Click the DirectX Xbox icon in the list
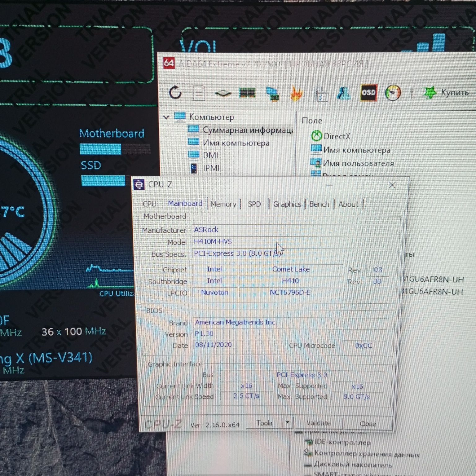Image resolution: width=476 pixels, height=476 pixels. coord(316,136)
